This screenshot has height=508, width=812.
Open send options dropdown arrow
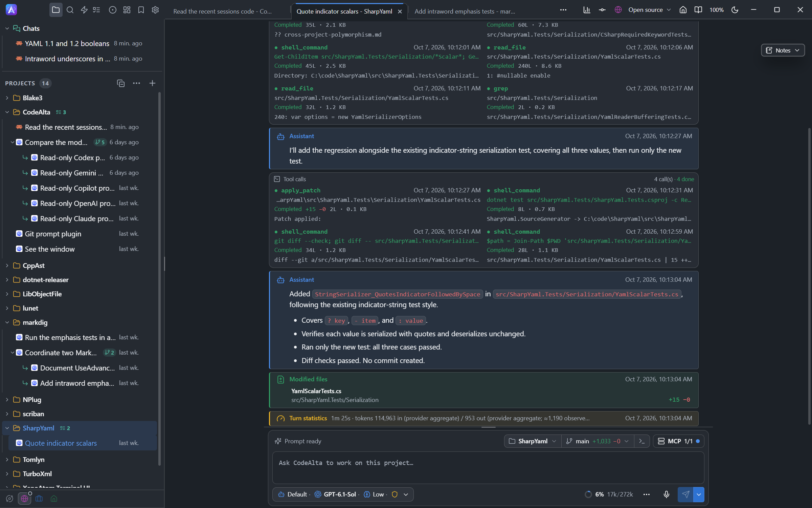coord(699,494)
